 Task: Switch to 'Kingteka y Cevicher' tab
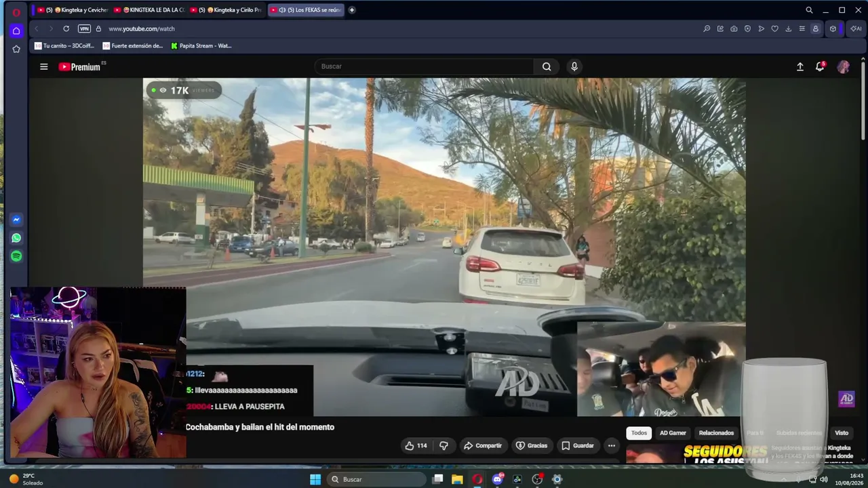72,10
